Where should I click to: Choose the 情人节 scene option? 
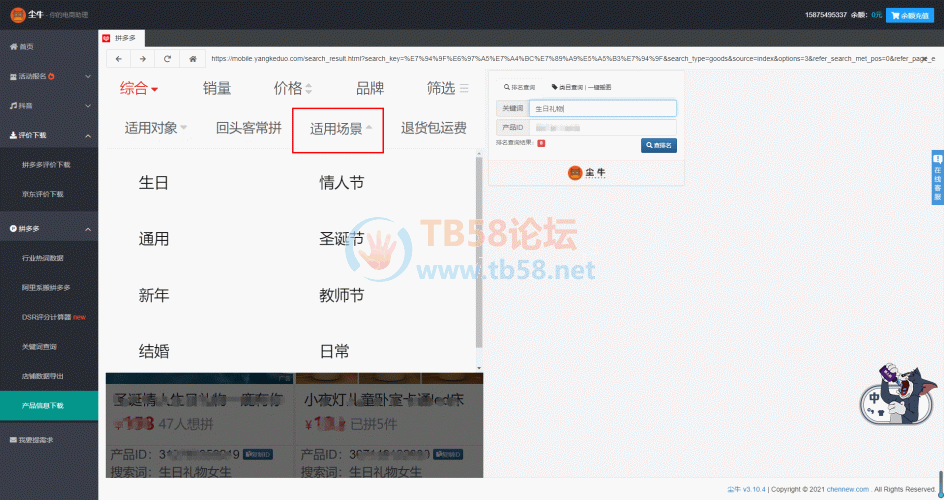pos(341,183)
